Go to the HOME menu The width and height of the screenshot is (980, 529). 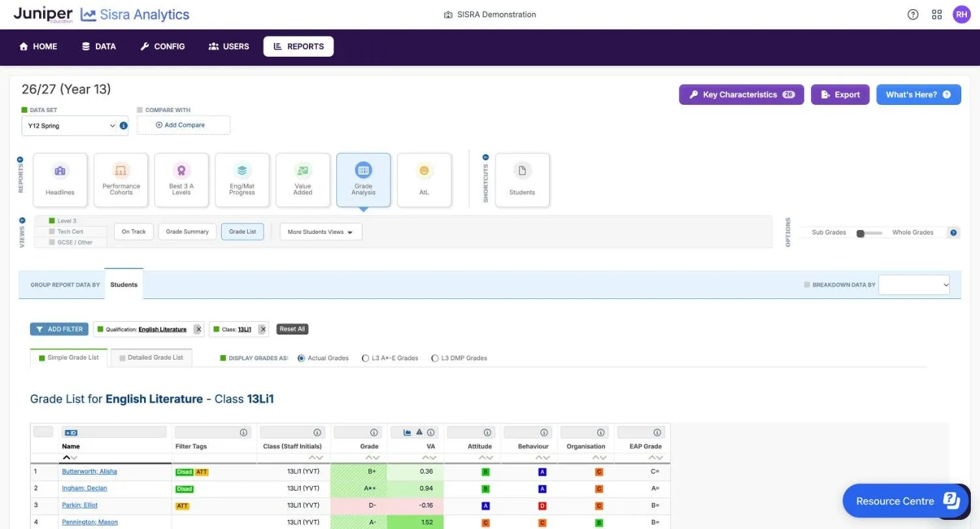tap(38, 46)
